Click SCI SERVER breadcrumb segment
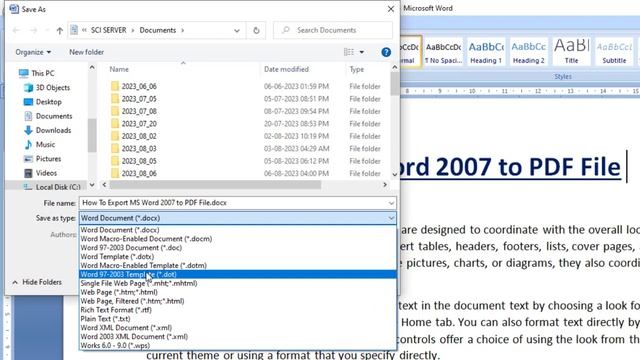The height and width of the screenshot is (360, 640). coord(109,30)
